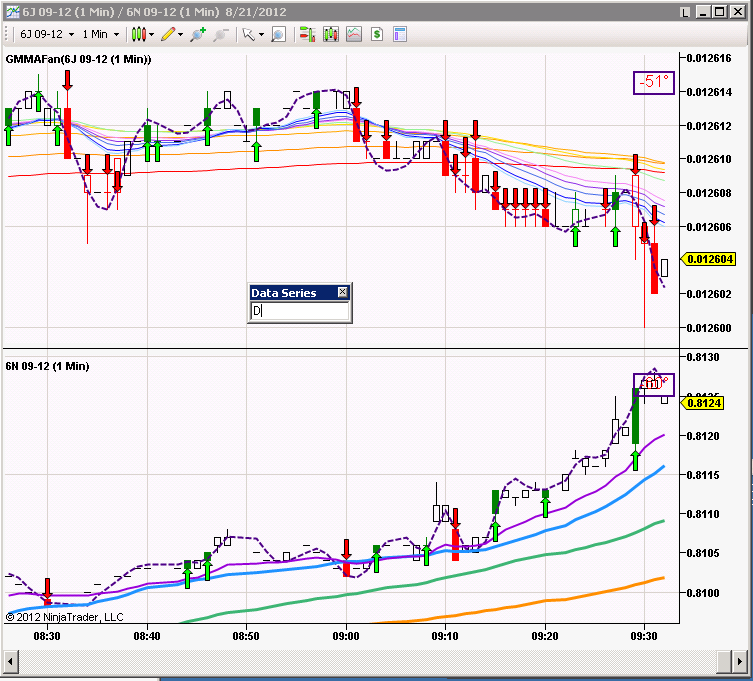Open the 1 Min interval dropdown
Screen dimensions: 753x681
[100, 34]
